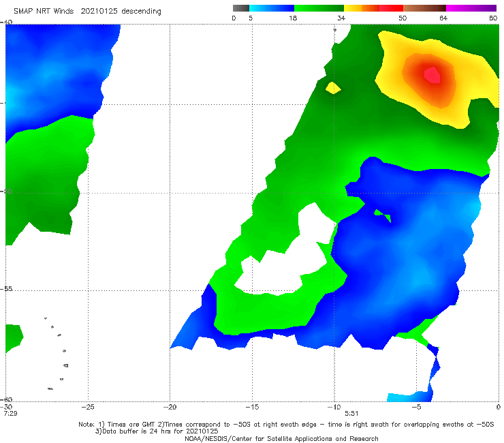
Task: Click the longitude axis label '-15'
Action: [x=252, y=407]
